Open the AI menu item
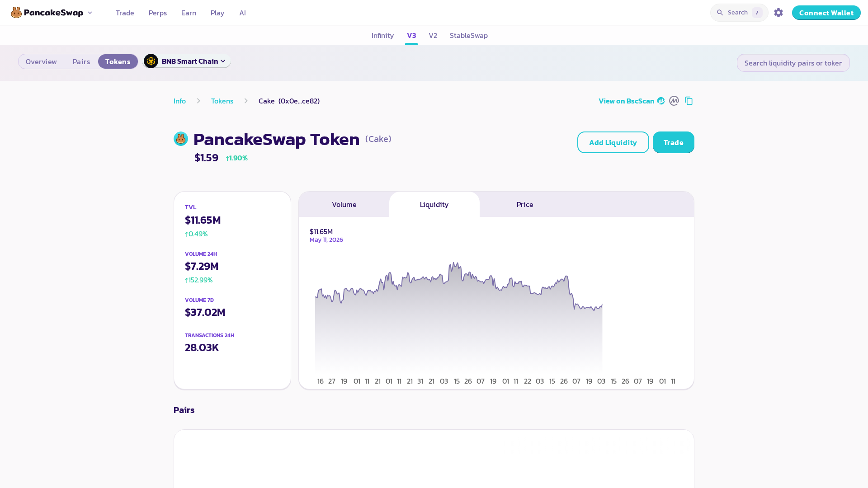868x488 pixels. click(243, 13)
